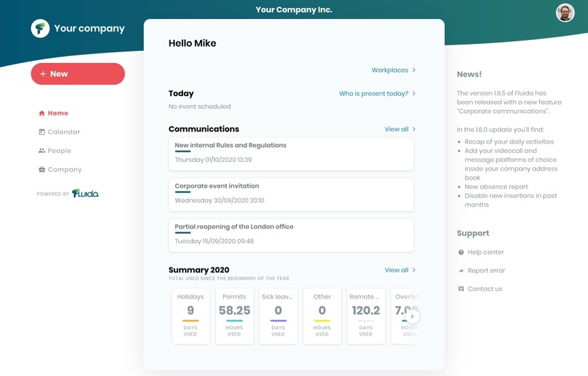
Task: Click the Calendar icon in sidebar
Action: click(41, 132)
